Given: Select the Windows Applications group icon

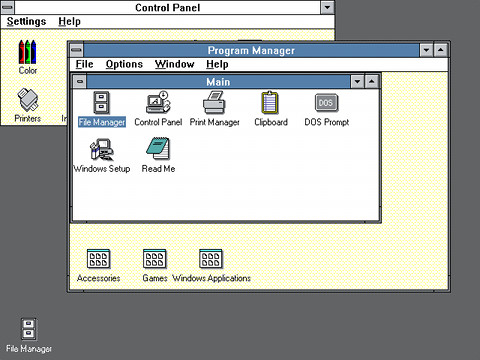Looking at the screenshot, I should click(211, 259).
